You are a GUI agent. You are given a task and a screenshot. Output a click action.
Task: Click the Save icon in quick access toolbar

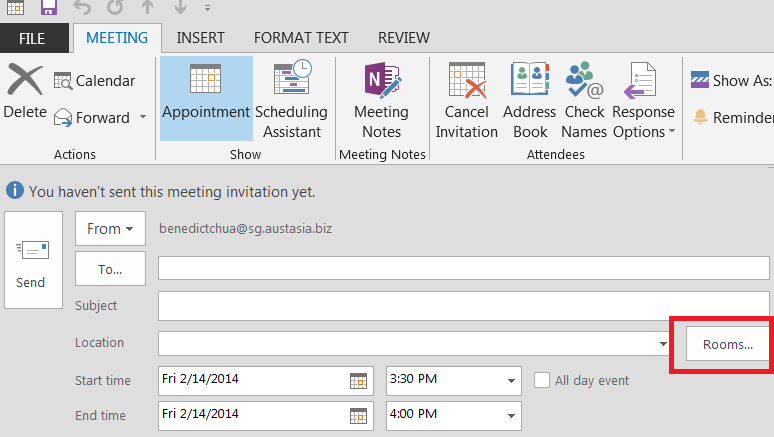point(48,7)
